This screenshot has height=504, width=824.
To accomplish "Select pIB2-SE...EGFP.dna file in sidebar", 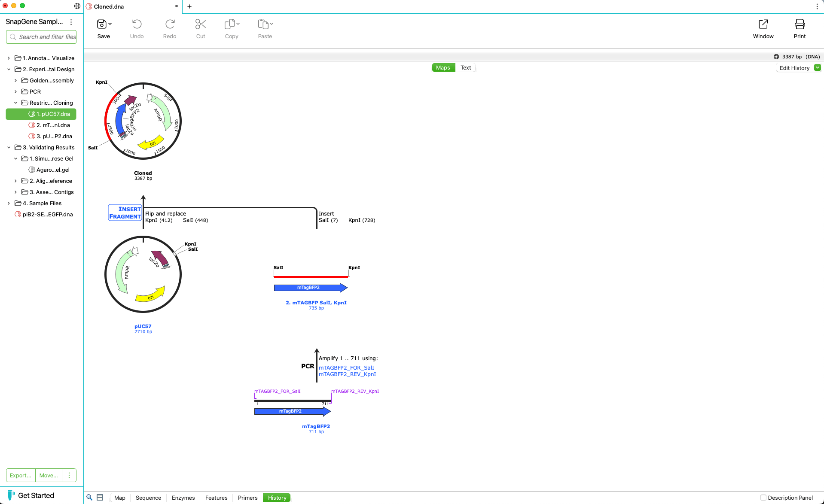I will (47, 214).
